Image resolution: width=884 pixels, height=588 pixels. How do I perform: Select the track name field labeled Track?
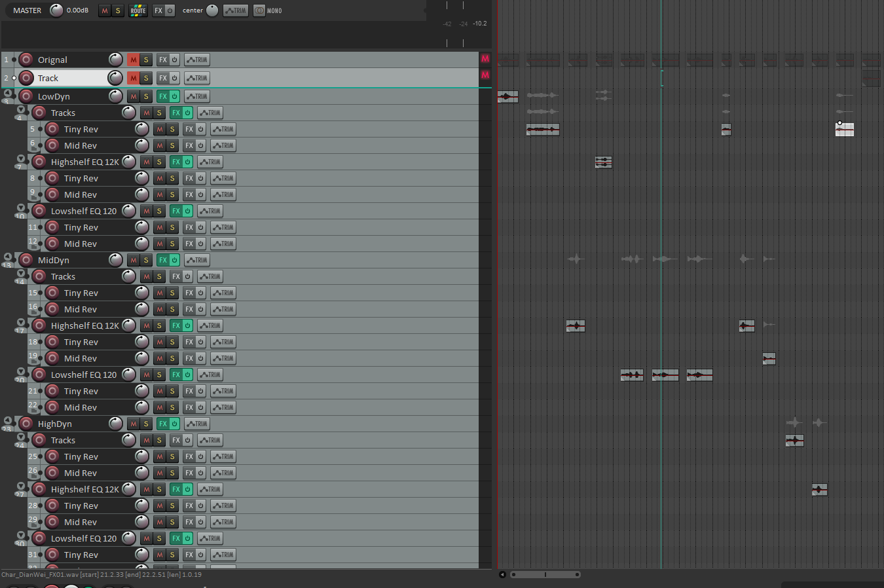pyautogui.click(x=71, y=78)
